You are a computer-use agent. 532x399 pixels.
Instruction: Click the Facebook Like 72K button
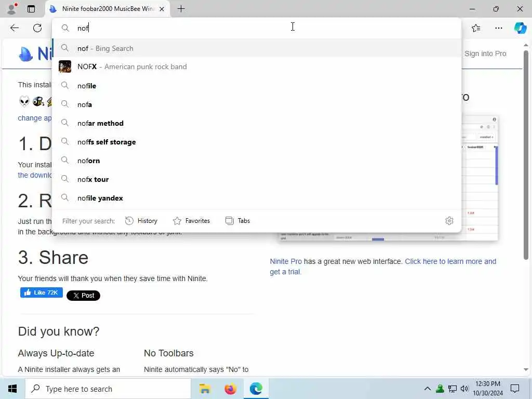(x=42, y=292)
